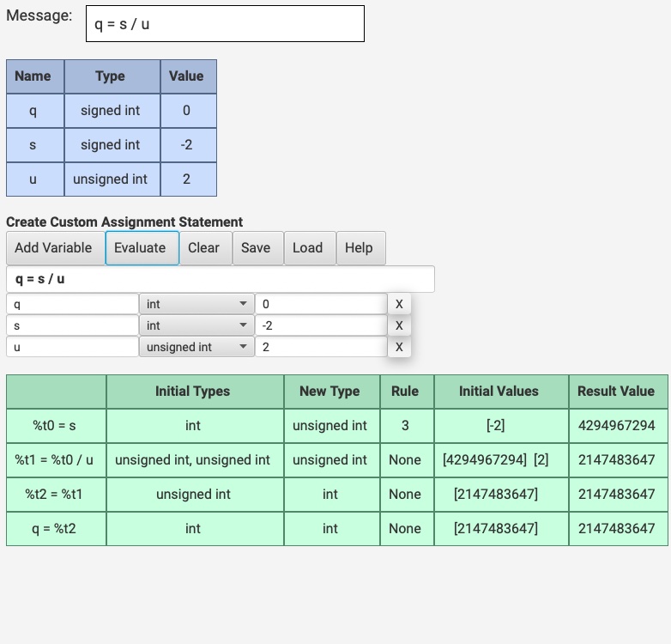
Task: Click the %t1 = %t0 / u row label
Action: coord(56,460)
